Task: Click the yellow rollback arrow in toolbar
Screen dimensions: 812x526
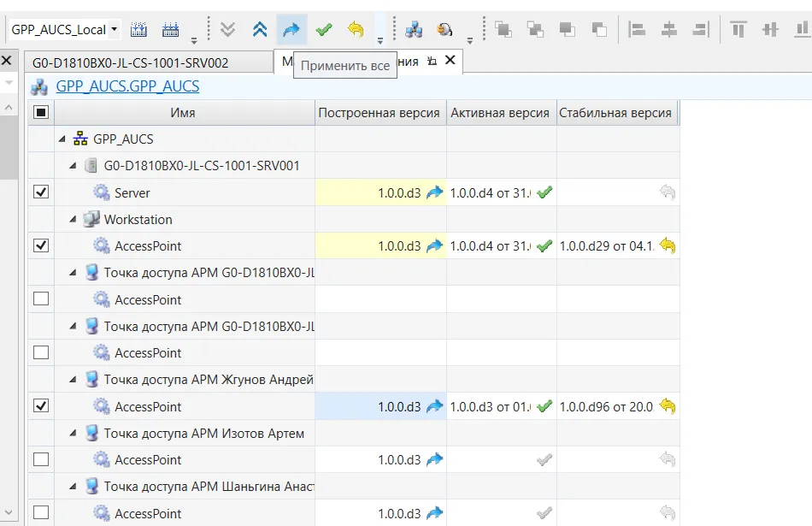Action: [x=356, y=30]
